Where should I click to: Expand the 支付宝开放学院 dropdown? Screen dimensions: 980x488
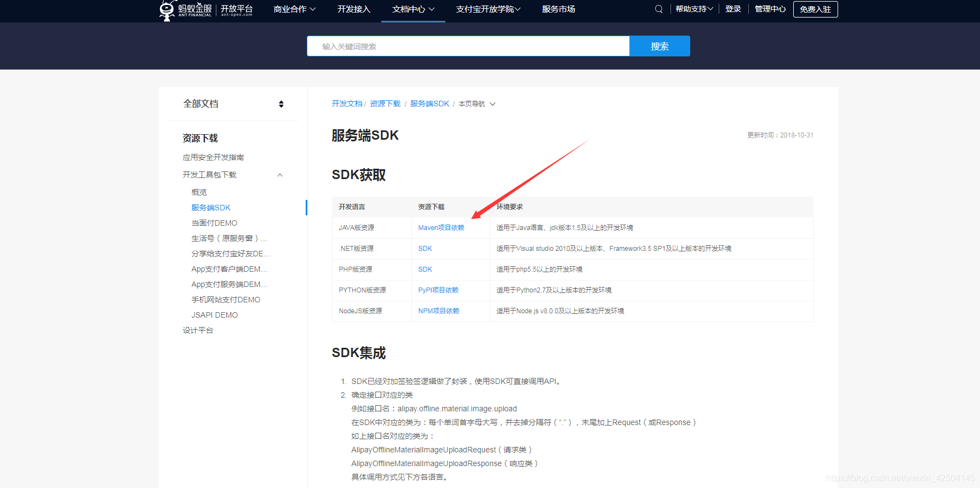coord(488,9)
